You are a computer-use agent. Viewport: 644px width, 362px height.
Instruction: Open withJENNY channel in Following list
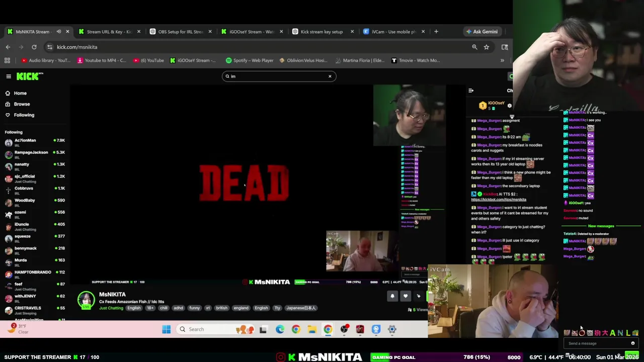[x=34, y=299]
